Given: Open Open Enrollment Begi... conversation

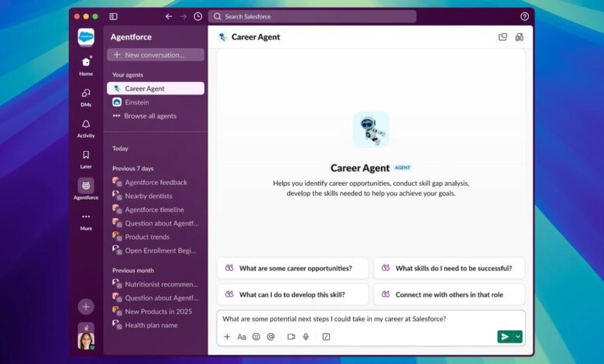Looking at the screenshot, I should pyautogui.click(x=156, y=250).
